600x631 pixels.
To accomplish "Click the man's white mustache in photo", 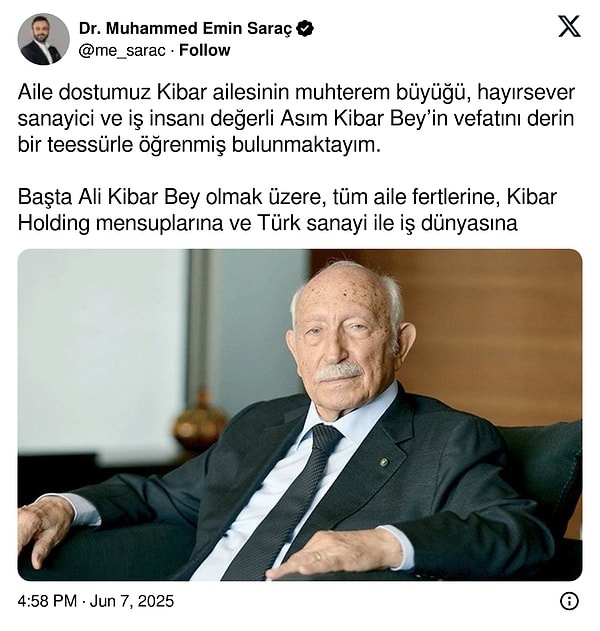I will click(x=339, y=371).
